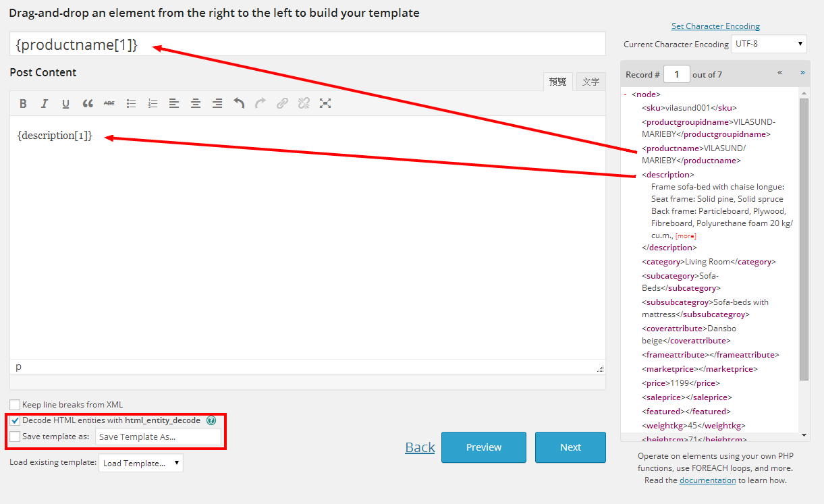Apply italic formatting in editor
Viewport: 824px width, 504px height.
(45, 104)
